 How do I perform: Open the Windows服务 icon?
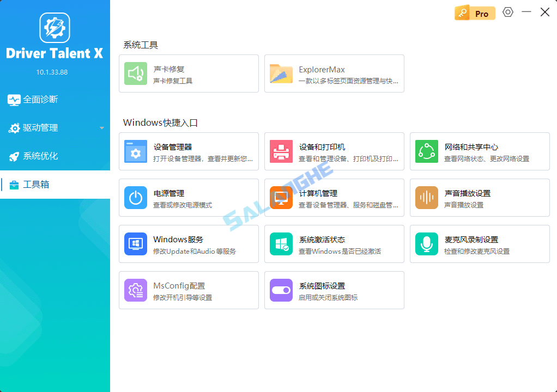click(x=135, y=244)
